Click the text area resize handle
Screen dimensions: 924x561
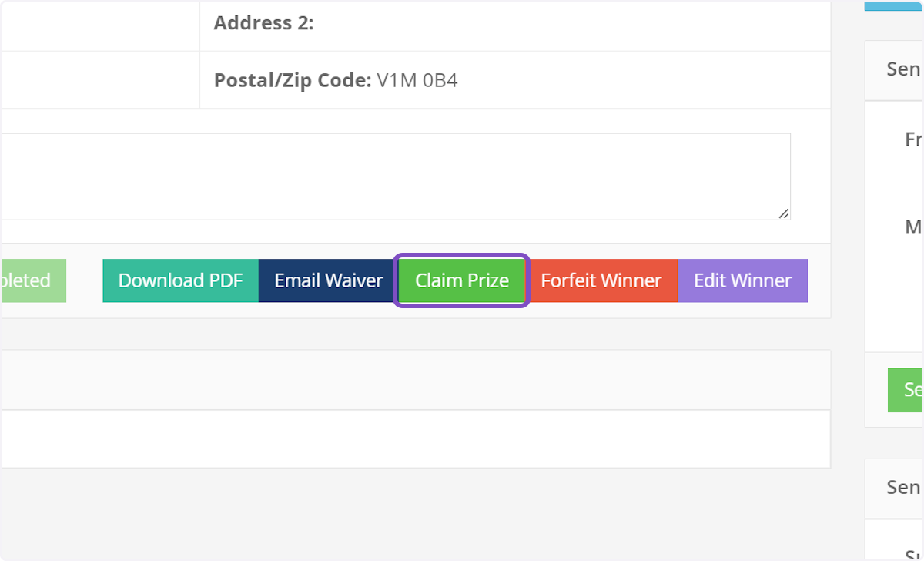pyautogui.click(x=785, y=213)
